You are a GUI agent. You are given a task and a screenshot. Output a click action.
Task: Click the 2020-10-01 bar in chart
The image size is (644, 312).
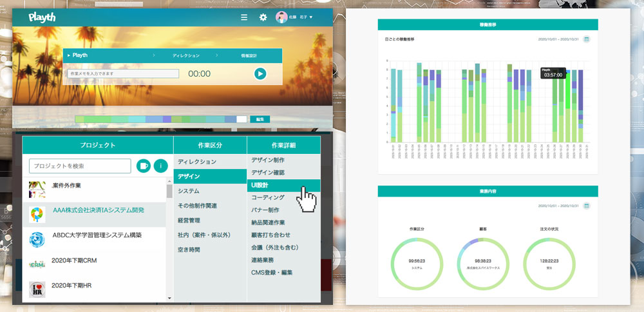[x=393, y=105]
